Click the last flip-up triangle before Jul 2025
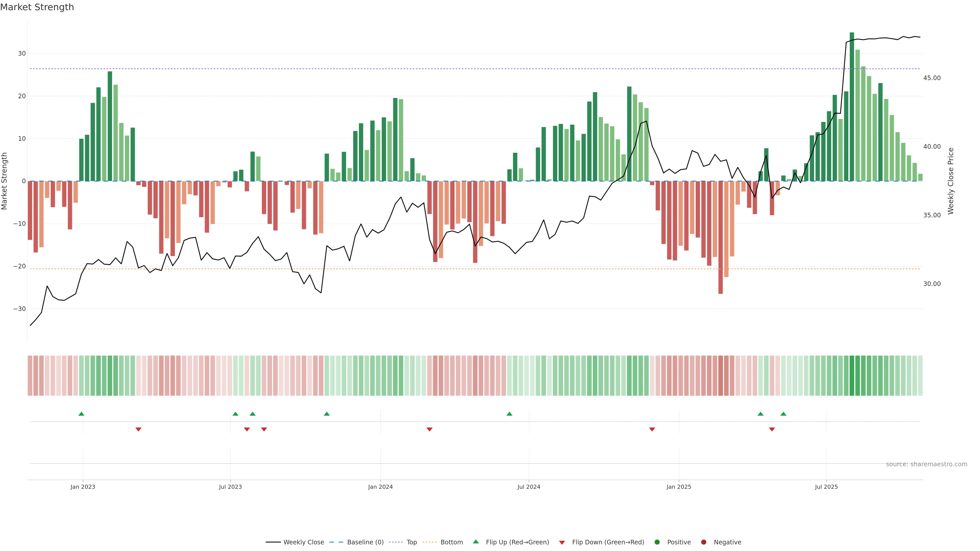 [783, 414]
